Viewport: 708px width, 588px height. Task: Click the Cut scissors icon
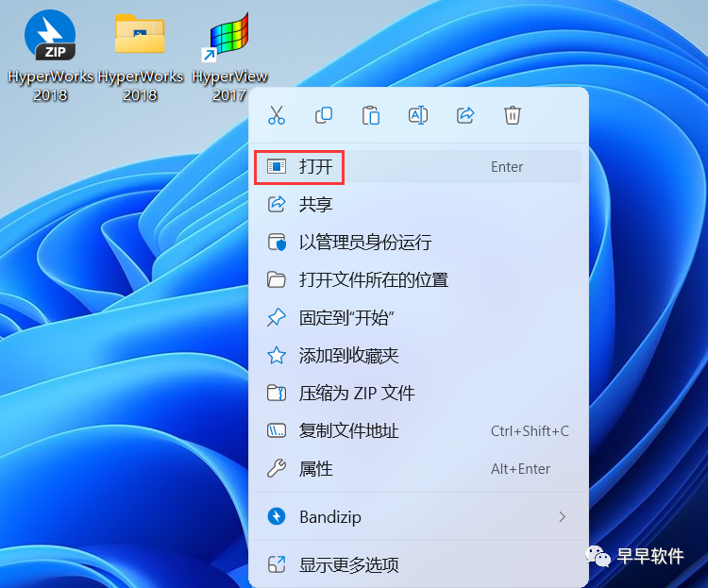[x=277, y=115]
